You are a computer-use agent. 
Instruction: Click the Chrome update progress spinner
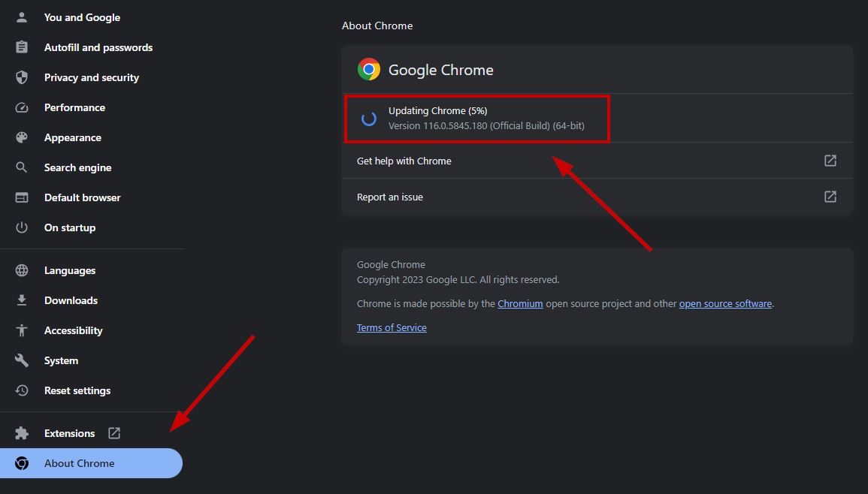click(368, 118)
